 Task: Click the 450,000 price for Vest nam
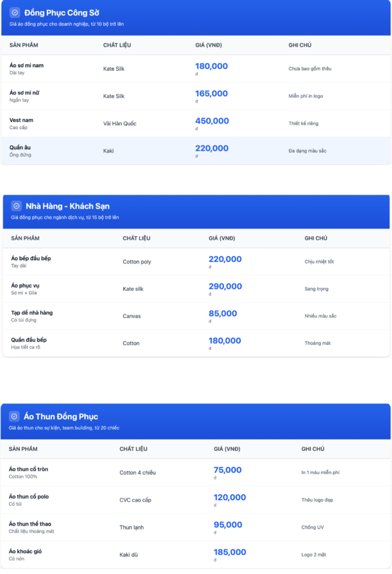tap(212, 121)
